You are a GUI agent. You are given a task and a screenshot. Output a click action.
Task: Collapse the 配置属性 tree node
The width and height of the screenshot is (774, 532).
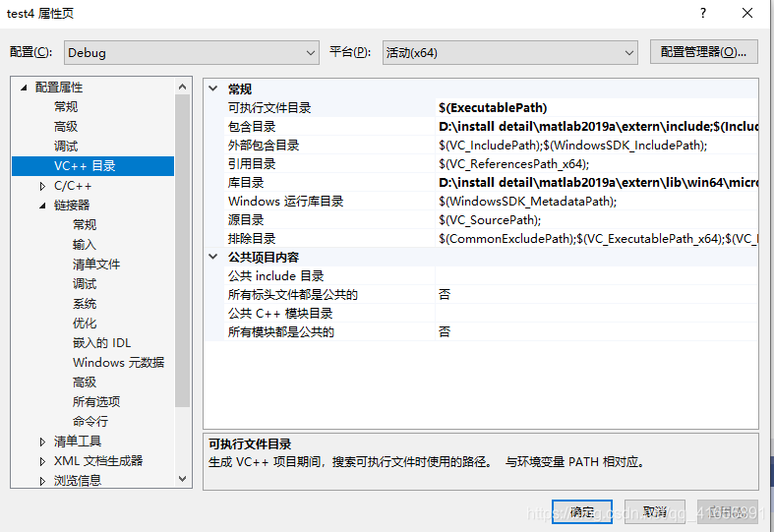[x=24, y=88]
